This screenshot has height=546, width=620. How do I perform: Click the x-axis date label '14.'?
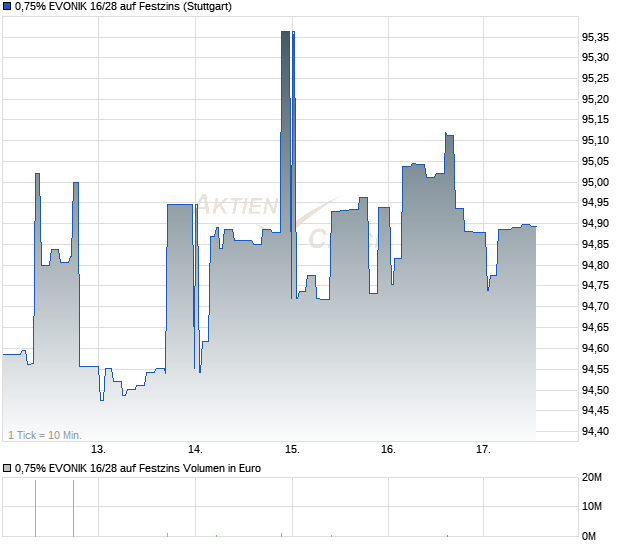(195, 450)
